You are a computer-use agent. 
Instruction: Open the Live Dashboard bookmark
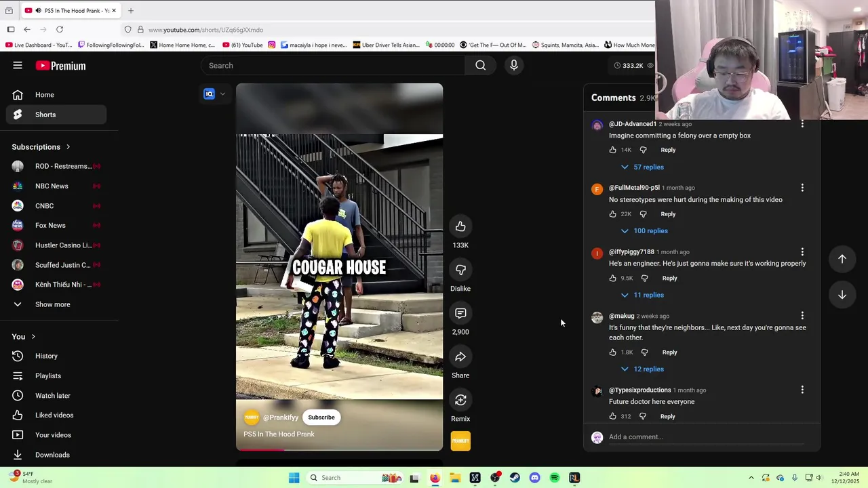[39, 45]
